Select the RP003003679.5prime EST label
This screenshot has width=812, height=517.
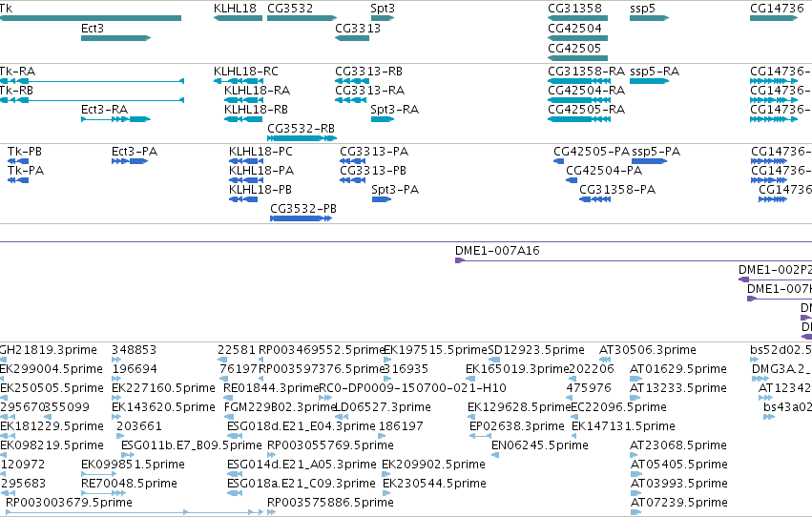coord(69,504)
